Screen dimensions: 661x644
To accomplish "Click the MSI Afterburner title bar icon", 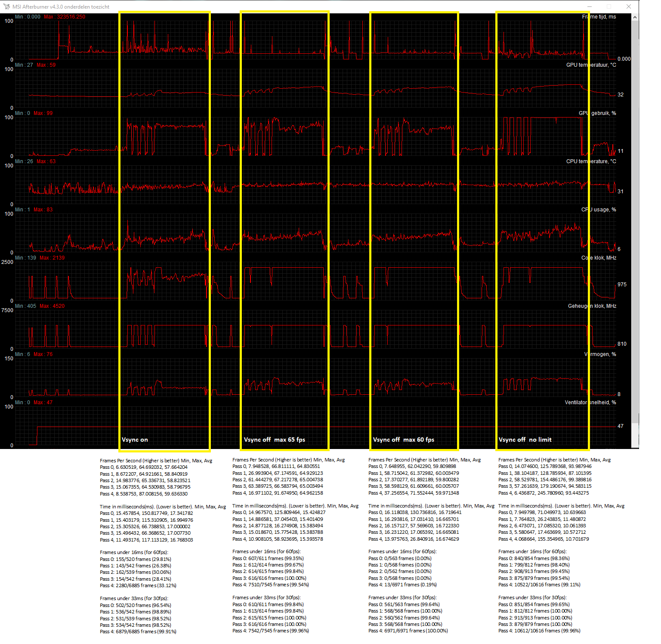I will point(6,7).
